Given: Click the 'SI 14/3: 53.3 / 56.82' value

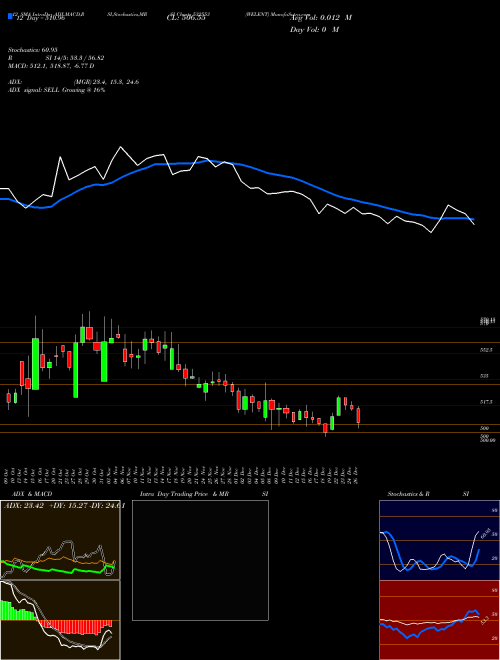Looking at the screenshot, I should [75, 58].
